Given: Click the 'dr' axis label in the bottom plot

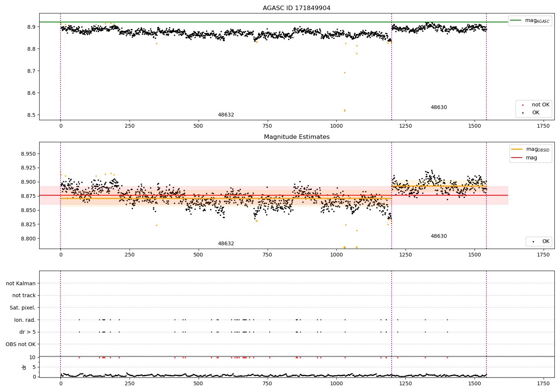Looking at the screenshot, I should [x=24, y=367].
